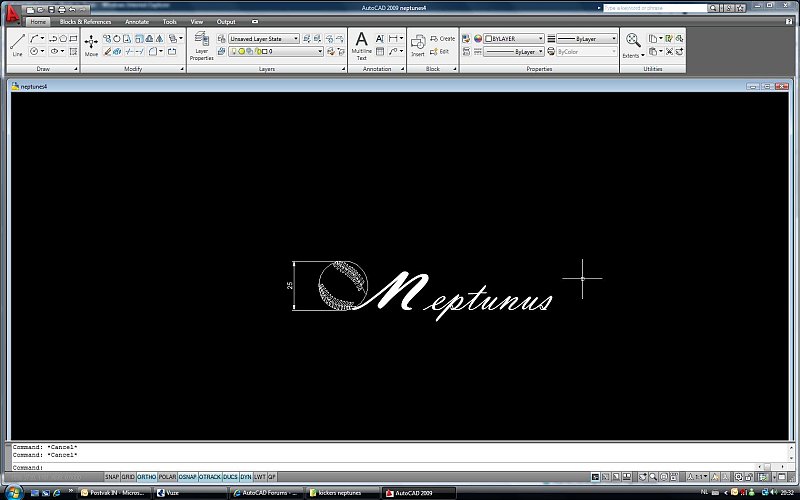Click the Cut icon in Utilities panel
This screenshot has height=500, width=800.
tap(669, 52)
